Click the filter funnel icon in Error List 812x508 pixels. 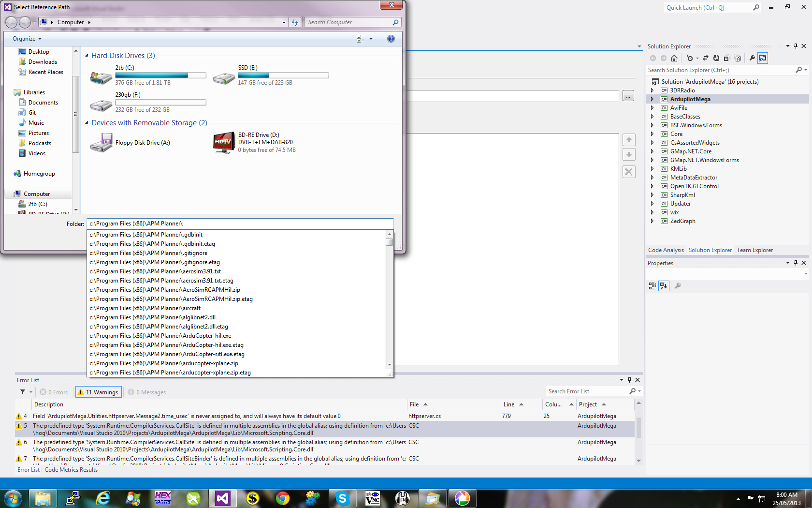pos(23,392)
